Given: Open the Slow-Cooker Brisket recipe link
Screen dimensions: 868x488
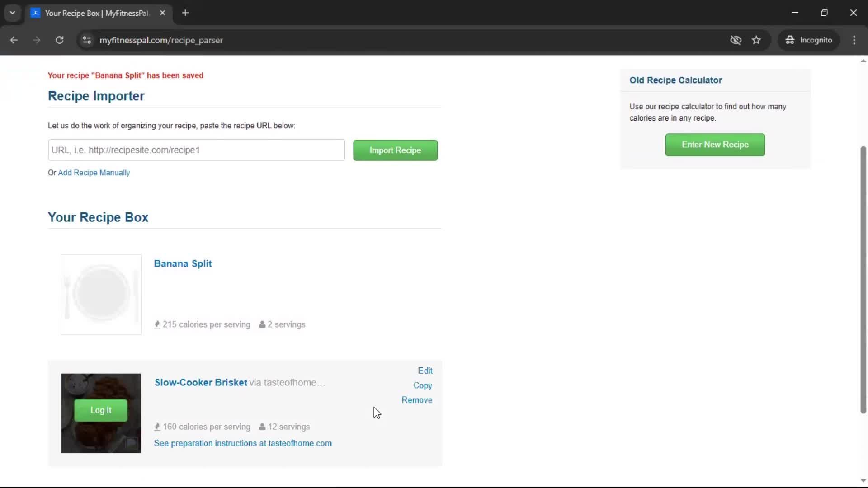Looking at the screenshot, I should (x=201, y=382).
